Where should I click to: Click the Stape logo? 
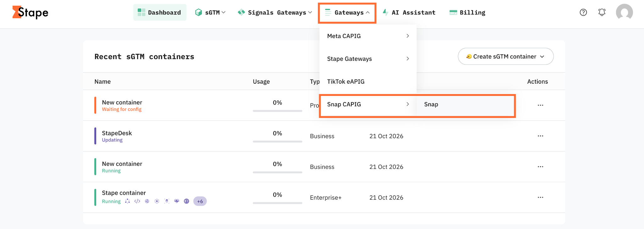pos(30,12)
